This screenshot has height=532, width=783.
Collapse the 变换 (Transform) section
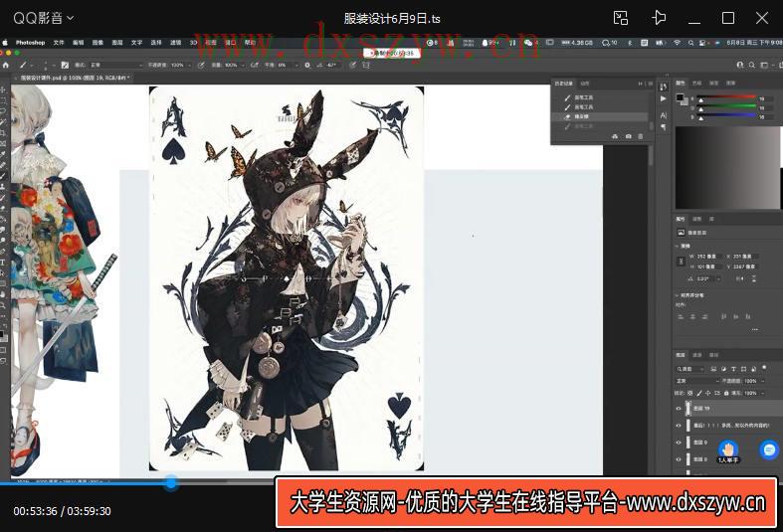click(x=678, y=246)
